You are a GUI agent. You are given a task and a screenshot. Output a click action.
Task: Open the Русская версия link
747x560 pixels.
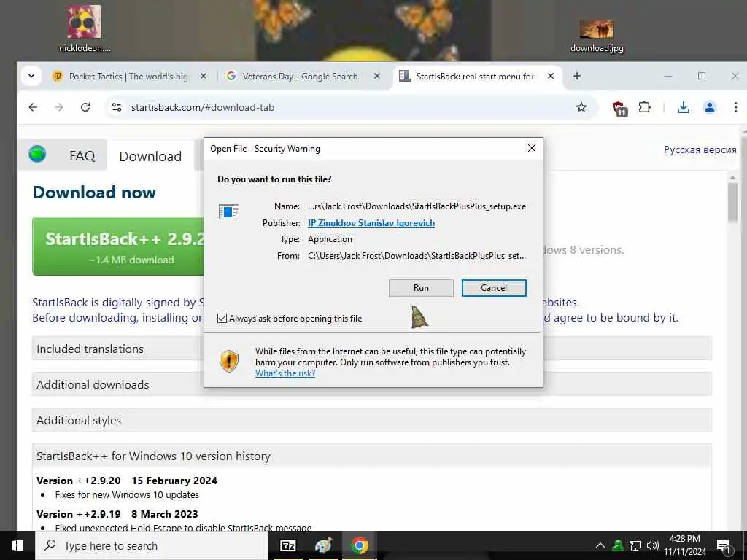[700, 149]
